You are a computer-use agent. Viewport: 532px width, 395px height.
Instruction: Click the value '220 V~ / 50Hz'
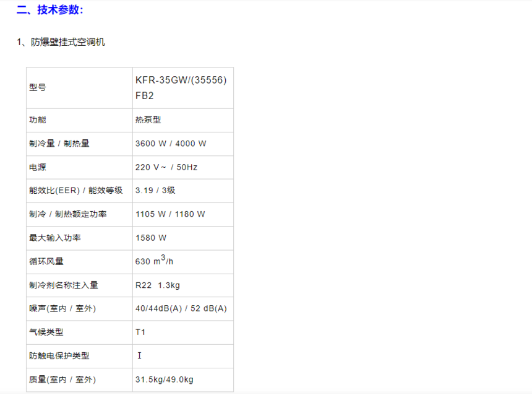click(166, 167)
